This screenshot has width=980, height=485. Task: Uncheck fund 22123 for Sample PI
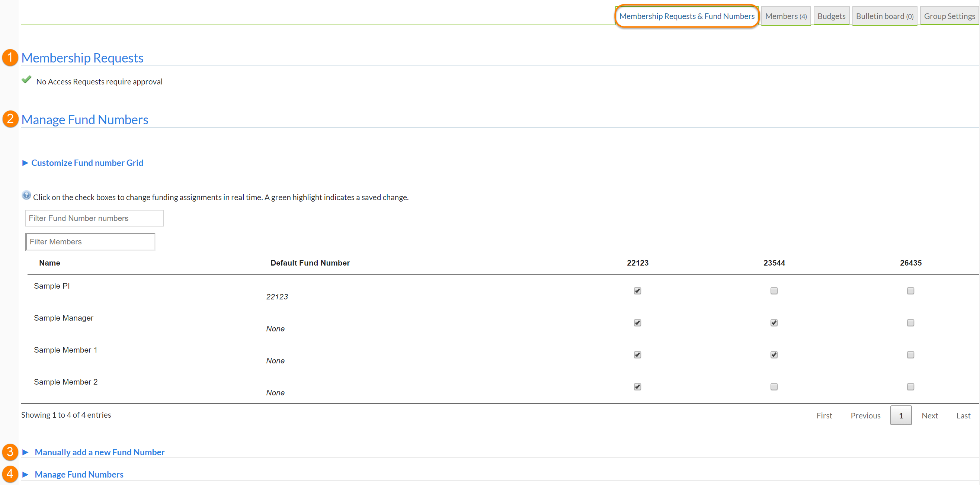(637, 290)
